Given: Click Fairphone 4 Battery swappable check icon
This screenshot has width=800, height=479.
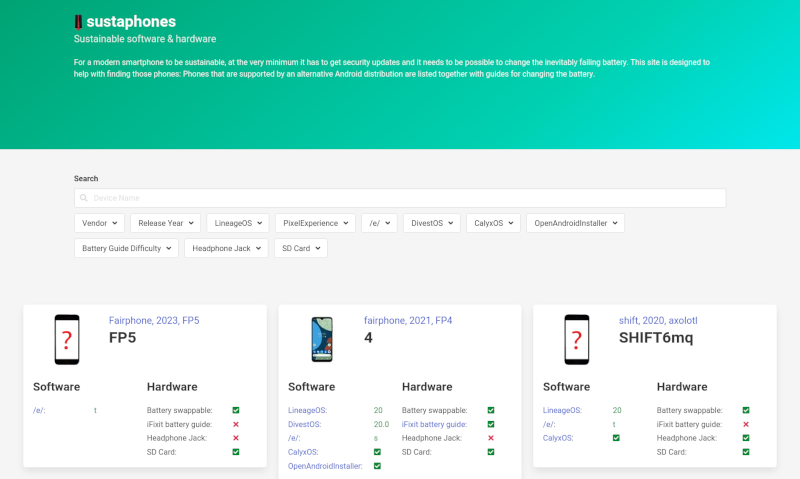Looking at the screenshot, I should pos(491,410).
